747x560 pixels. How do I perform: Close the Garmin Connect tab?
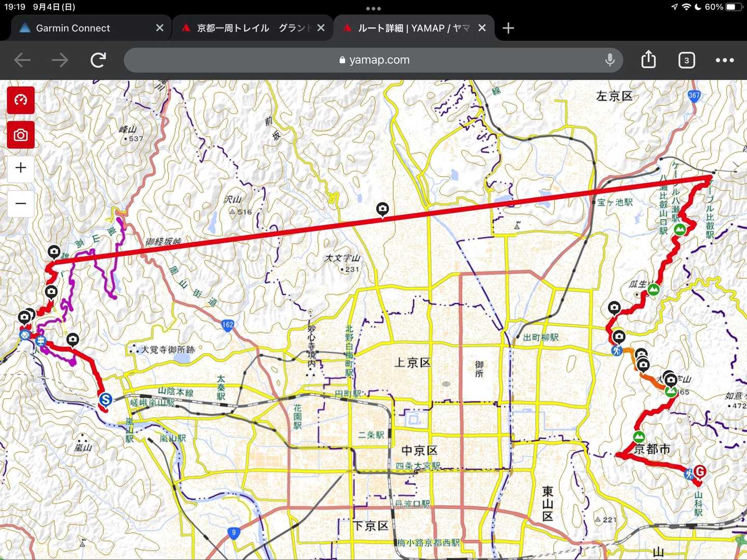pos(160,28)
